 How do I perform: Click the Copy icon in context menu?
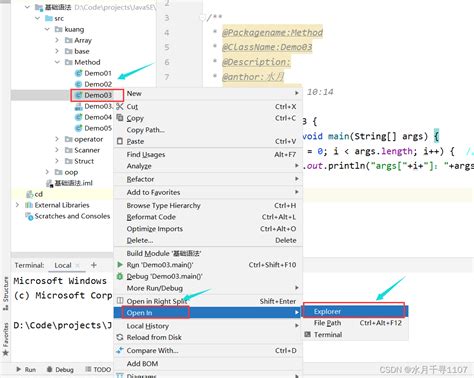120,118
